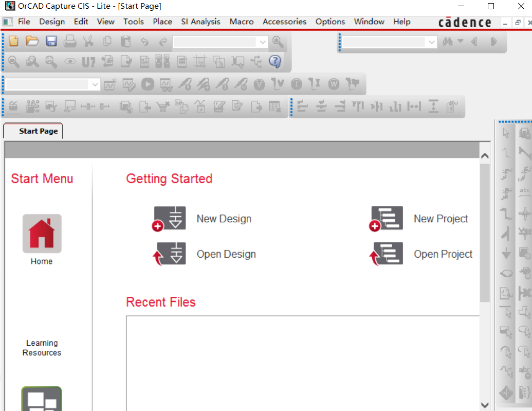Click the vertical scrollbar thumb on Start Page
Screen dimensions: 532x411
tap(485, 233)
